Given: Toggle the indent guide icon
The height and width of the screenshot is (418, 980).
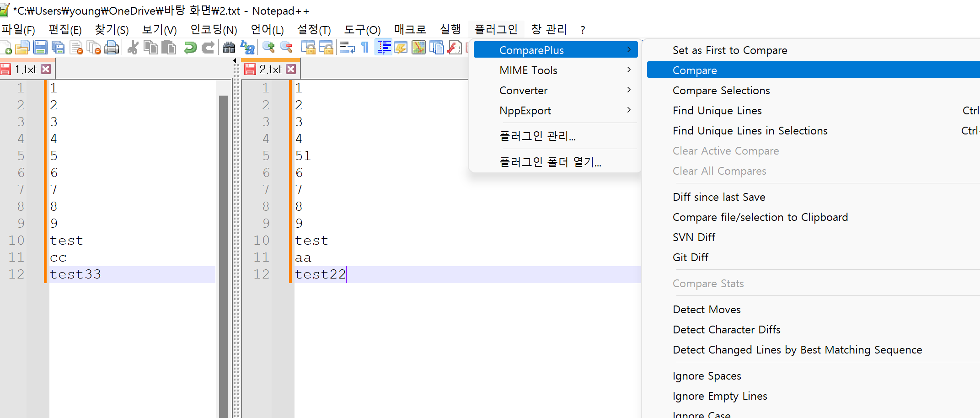Looking at the screenshot, I should [x=384, y=48].
